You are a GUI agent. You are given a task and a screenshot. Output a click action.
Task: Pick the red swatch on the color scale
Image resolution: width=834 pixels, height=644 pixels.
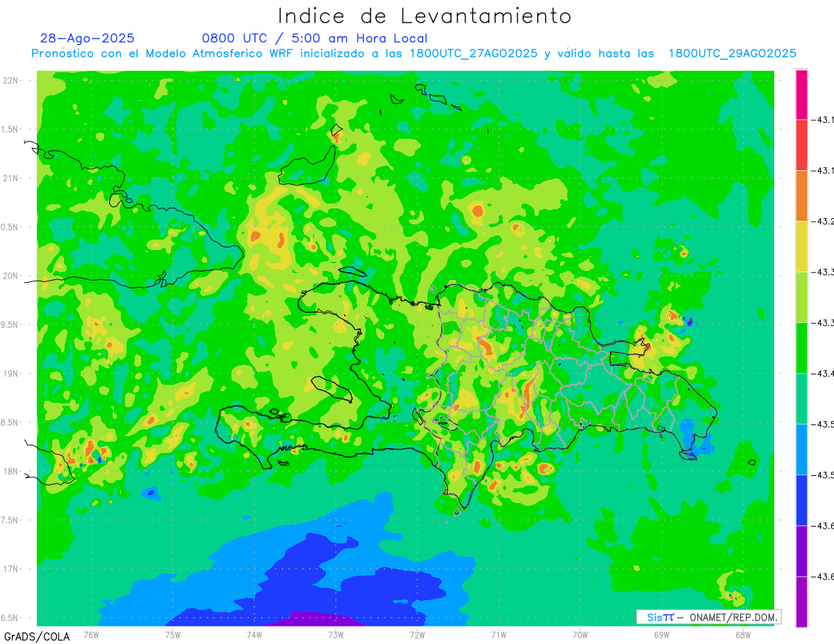(x=801, y=145)
